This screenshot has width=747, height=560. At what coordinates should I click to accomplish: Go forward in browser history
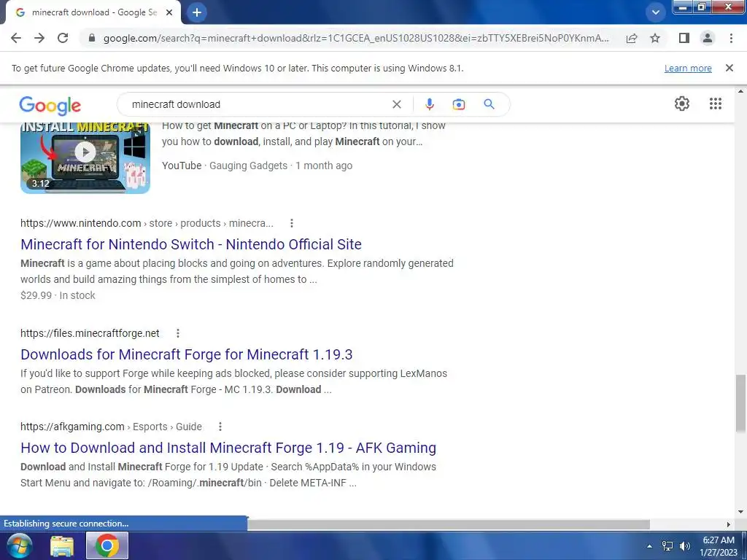tap(39, 38)
